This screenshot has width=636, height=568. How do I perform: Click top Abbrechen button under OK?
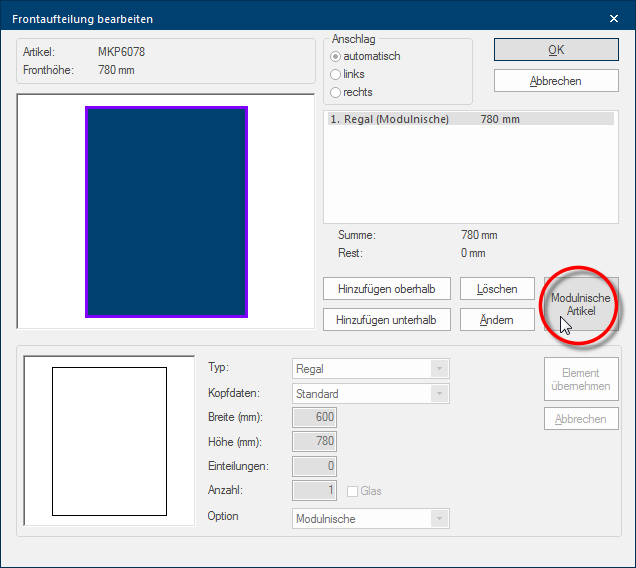coord(556,81)
